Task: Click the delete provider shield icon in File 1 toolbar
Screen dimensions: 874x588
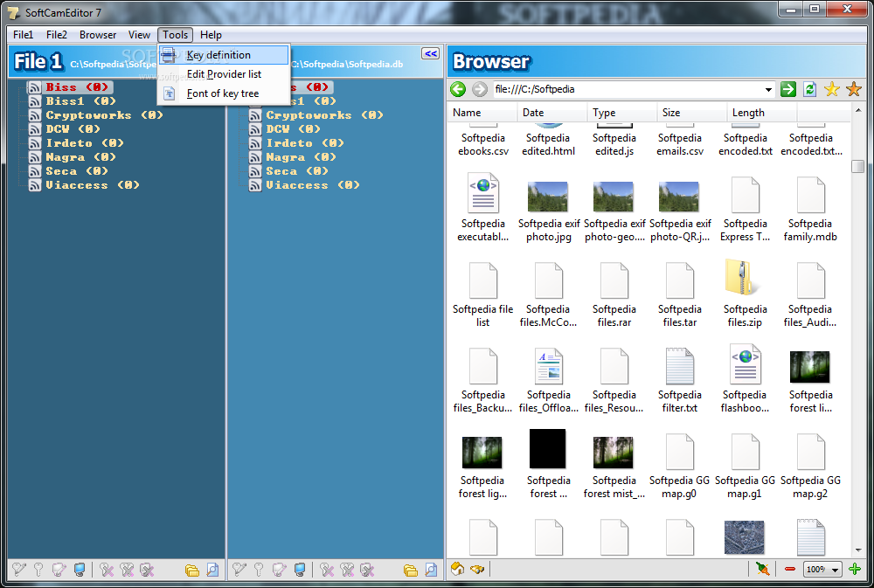Action: pyautogui.click(x=147, y=569)
